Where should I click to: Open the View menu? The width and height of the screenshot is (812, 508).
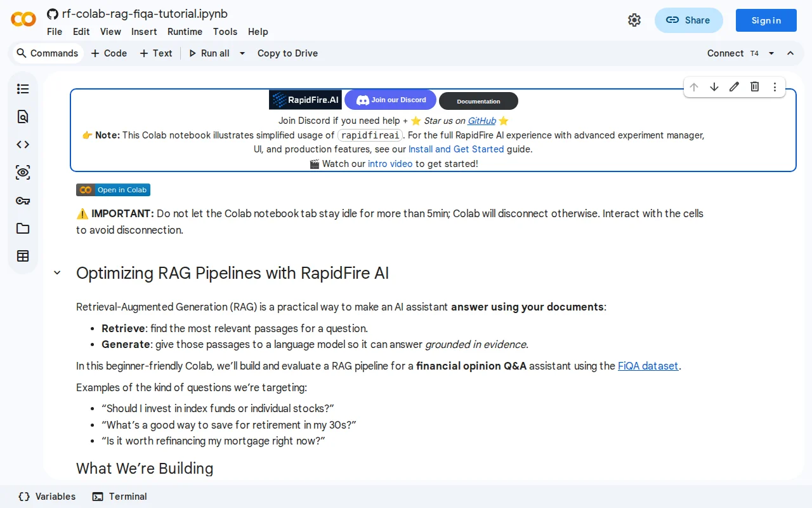110,32
